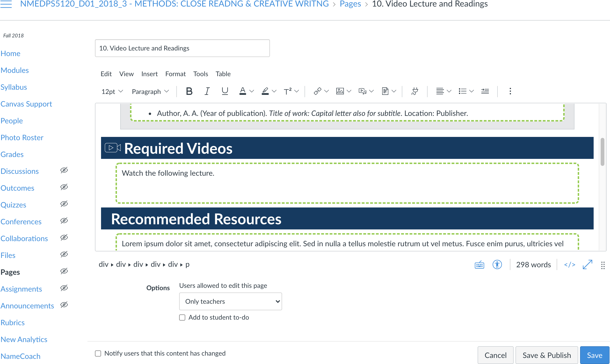Expand the document options dropdown arrow
Screen dimensions: 610x364
click(x=394, y=91)
